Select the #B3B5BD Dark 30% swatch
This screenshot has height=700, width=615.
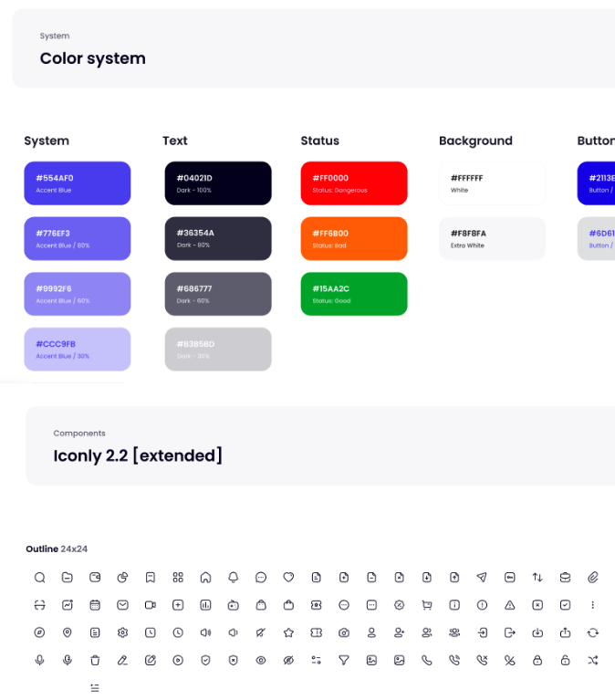click(x=218, y=350)
